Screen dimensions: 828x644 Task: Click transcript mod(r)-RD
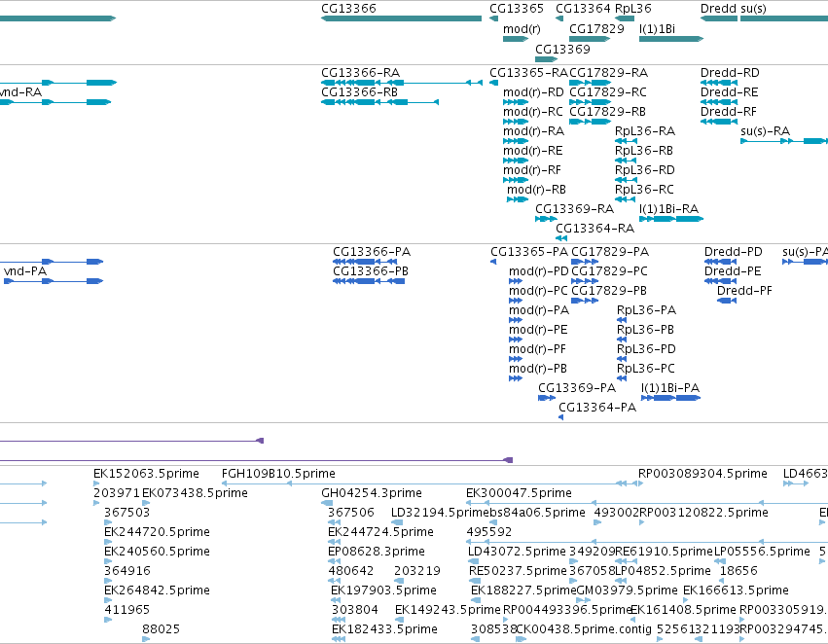[533, 92]
